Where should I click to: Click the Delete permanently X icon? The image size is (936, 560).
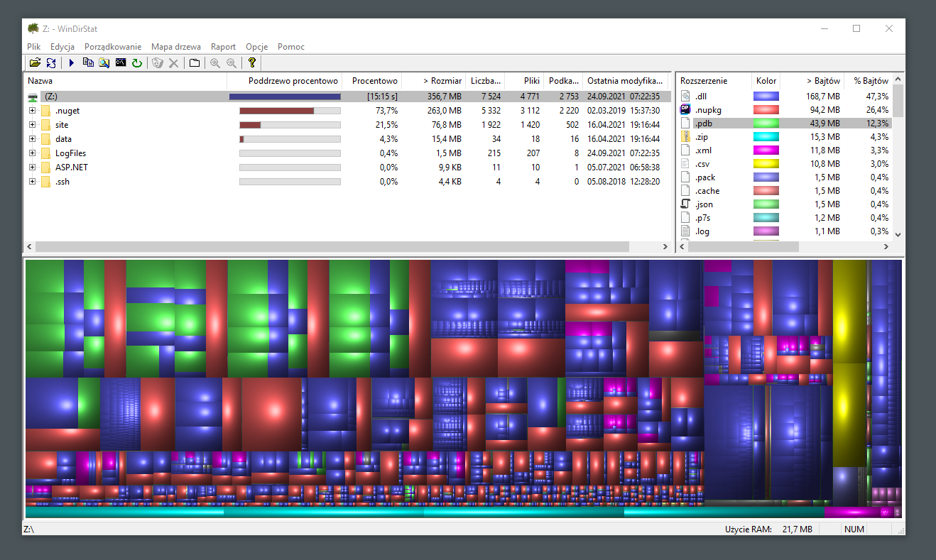click(x=173, y=63)
